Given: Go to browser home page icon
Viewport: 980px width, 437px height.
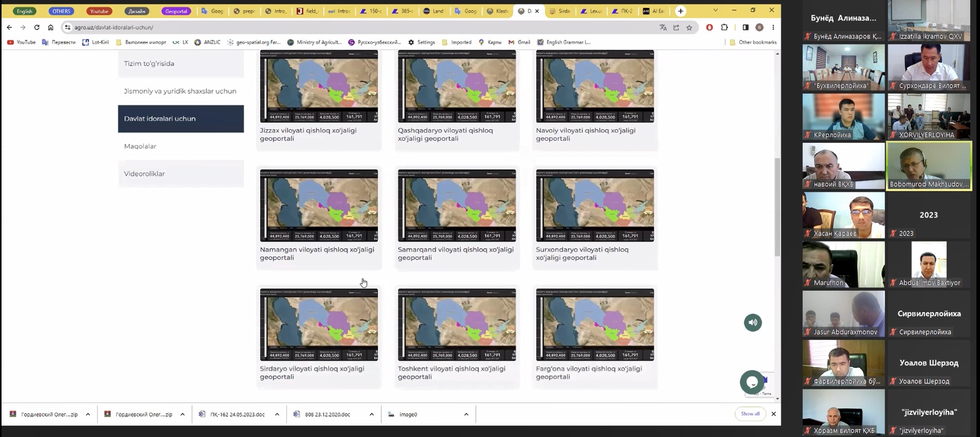Looking at the screenshot, I should (50, 28).
